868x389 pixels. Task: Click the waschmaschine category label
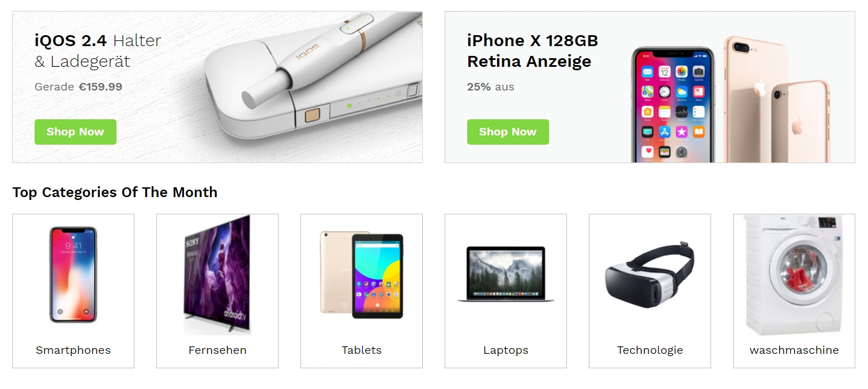click(x=794, y=350)
